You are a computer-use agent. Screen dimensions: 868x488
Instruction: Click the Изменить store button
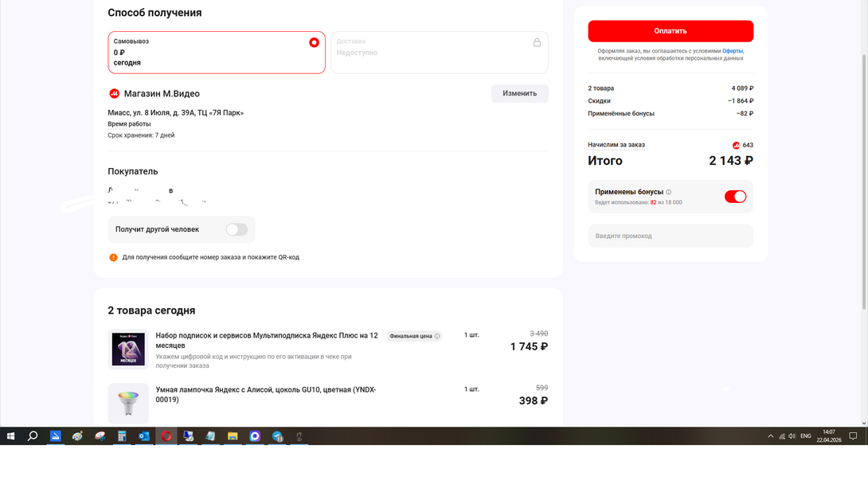(x=519, y=93)
